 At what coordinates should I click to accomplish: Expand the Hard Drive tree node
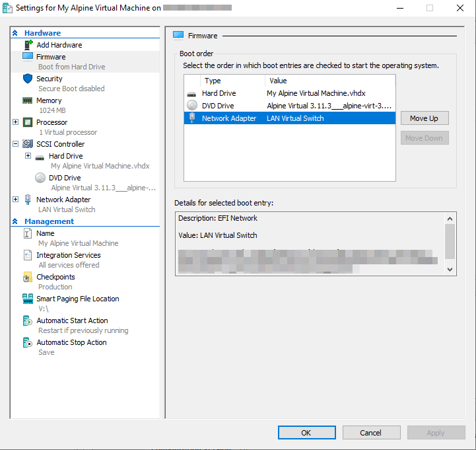(28, 156)
